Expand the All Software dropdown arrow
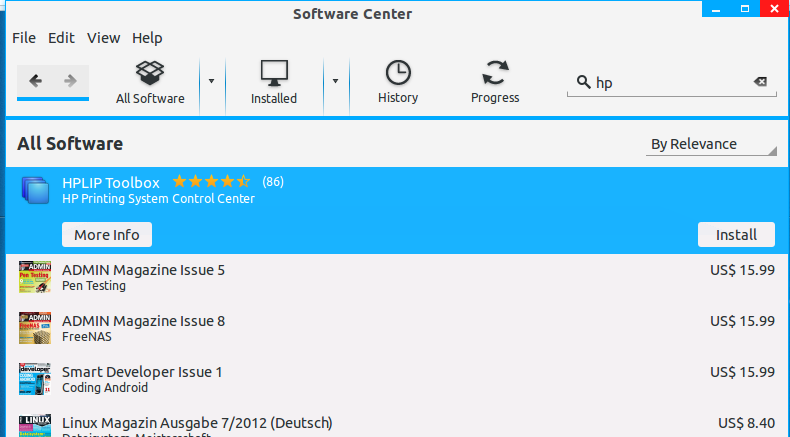790x437 pixels. (x=212, y=81)
